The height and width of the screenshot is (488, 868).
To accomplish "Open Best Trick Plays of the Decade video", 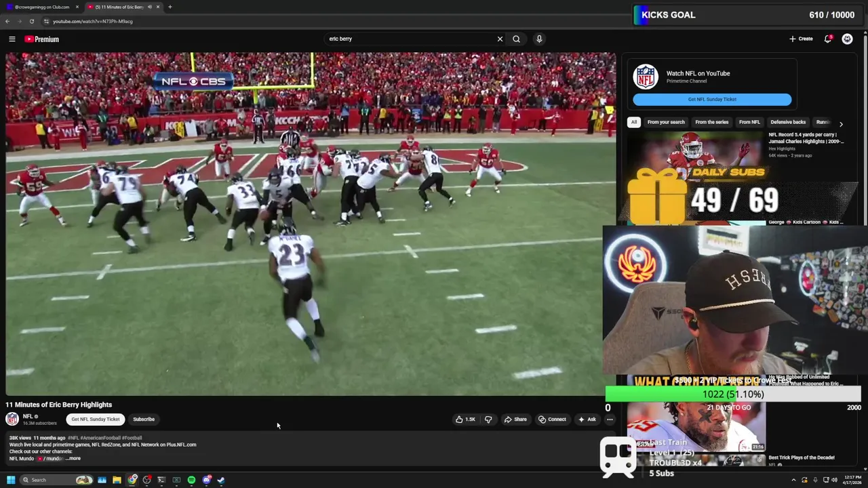I will click(x=802, y=457).
